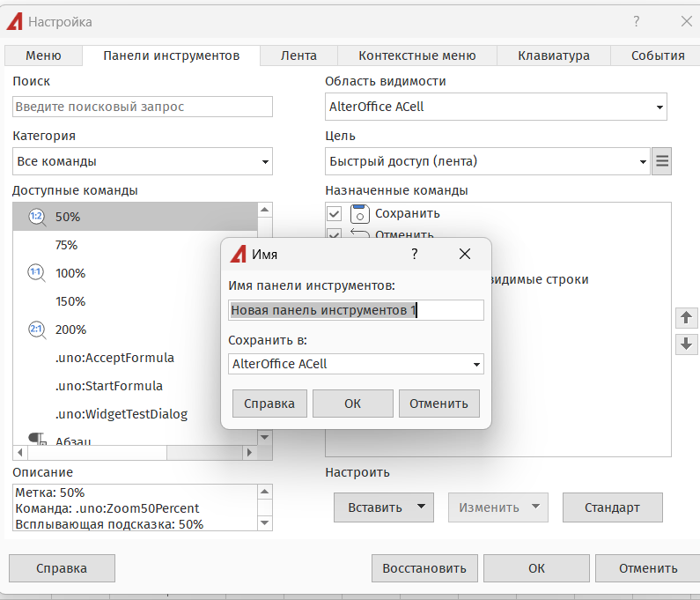Image resolution: width=700 pixels, height=600 pixels.
Task: Click the toolbar name input field
Action: [356, 310]
